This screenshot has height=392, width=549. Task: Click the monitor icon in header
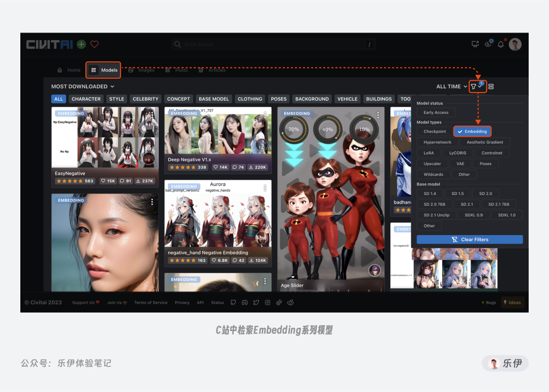[475, 44]
